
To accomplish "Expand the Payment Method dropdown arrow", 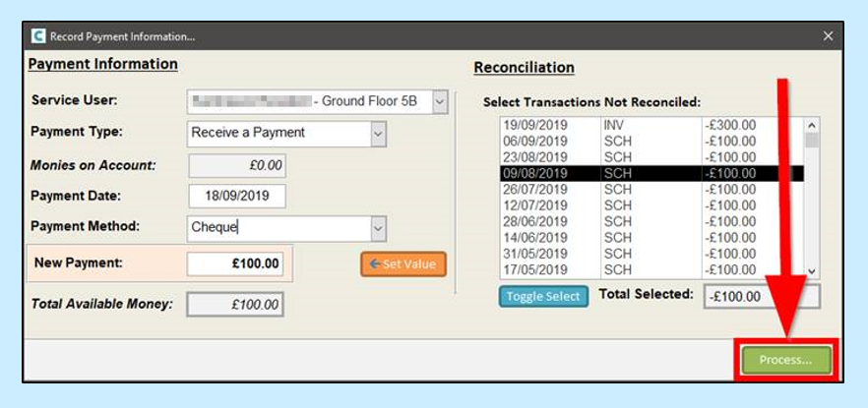I will pos(379,228).
